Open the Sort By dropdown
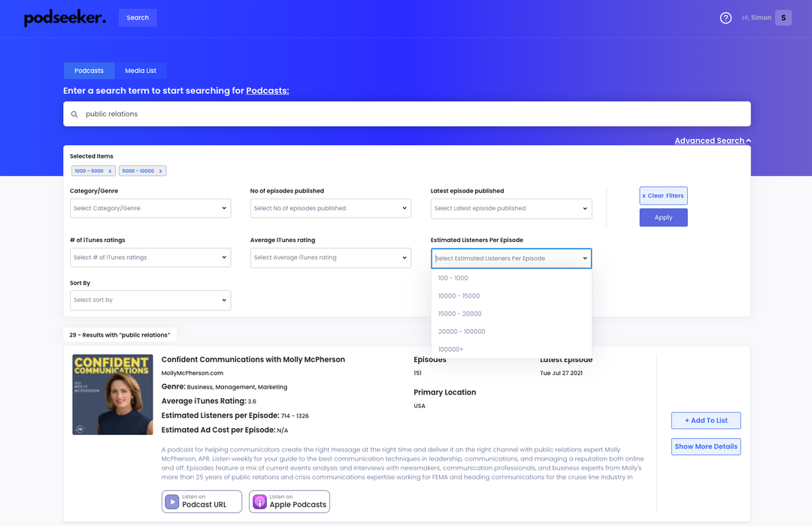The height and width of the screenshot is (526, 812). [150, 300]
